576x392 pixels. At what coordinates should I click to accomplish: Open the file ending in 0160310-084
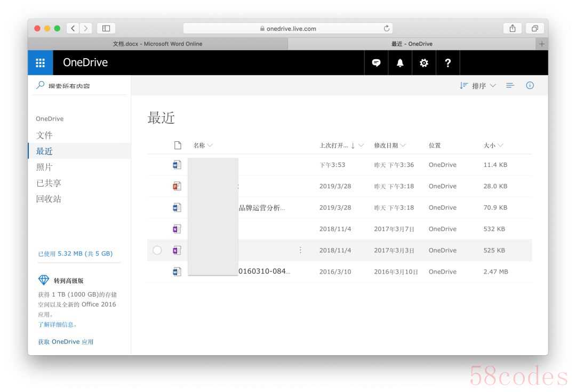(x=265, y=271)
